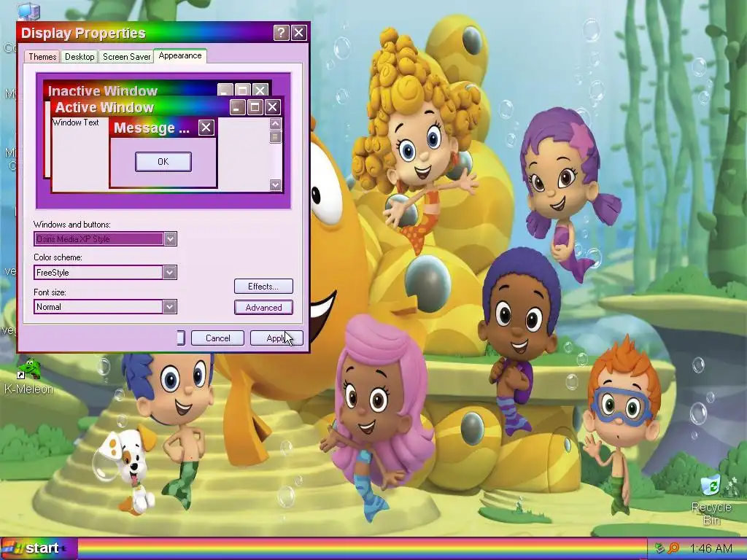Click the taskbar clock showing 1:46 AM
The image size is (747, 560).
[711, 548]
